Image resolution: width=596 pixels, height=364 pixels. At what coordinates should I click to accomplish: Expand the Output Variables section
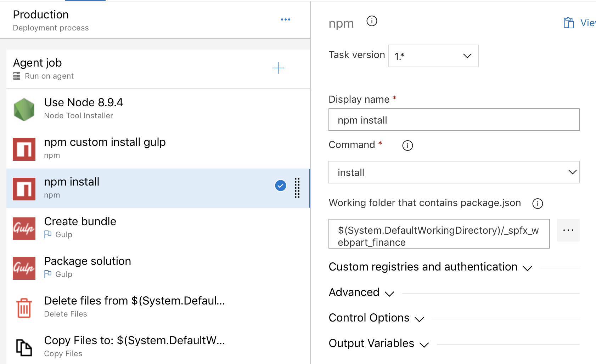378,343
